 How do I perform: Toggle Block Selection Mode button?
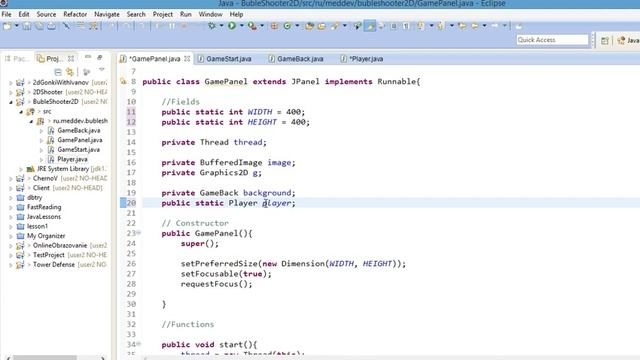(x=393, y=26)
